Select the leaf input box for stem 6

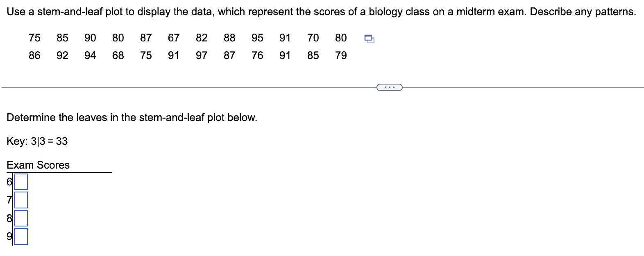pyautogui.click(x=20, y=182)
